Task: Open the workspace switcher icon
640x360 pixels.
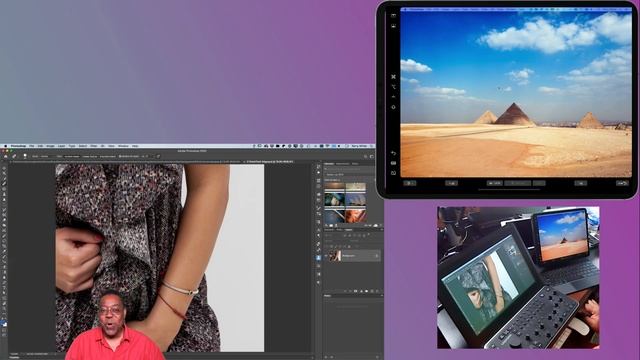Action: (x=371, y=156)
